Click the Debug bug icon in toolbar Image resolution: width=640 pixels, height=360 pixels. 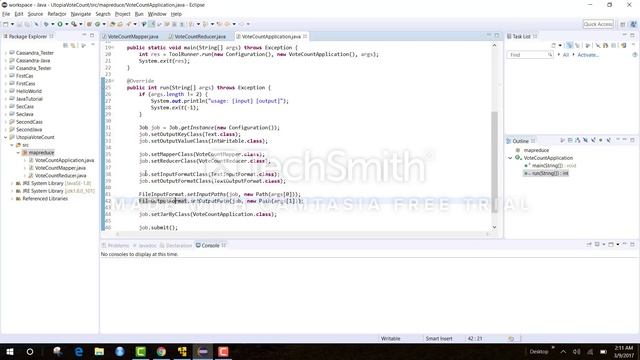tap(46, 24)
